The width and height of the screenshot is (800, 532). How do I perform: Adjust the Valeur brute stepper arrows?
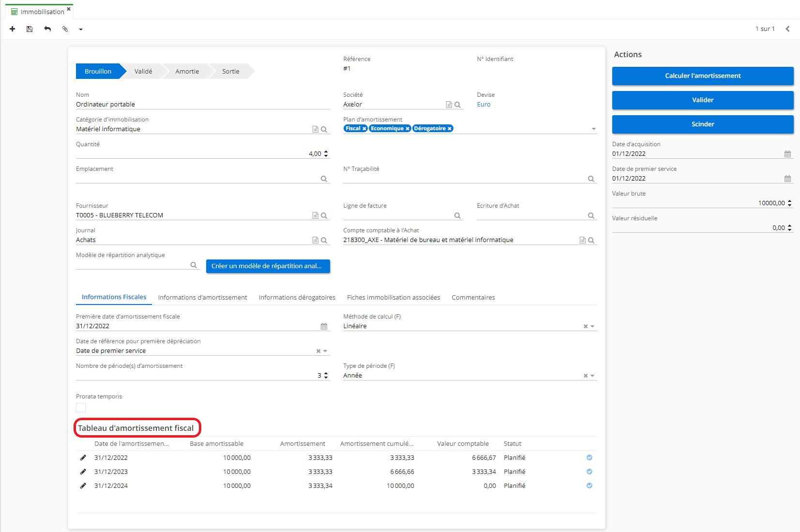click(x=790, y=203)
